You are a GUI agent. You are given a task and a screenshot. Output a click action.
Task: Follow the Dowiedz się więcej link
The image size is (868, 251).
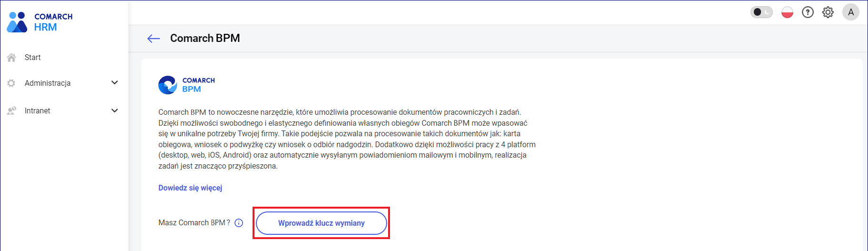click(x=190, y=188)
